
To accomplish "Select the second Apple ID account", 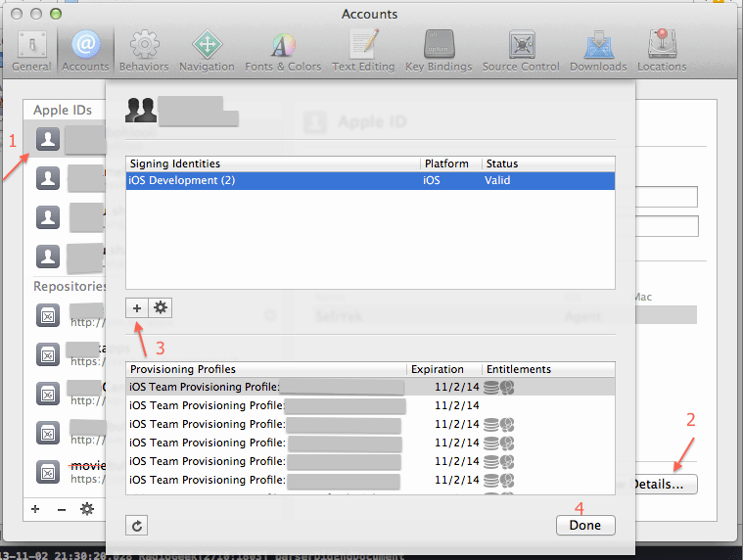I will coord(65,178).
